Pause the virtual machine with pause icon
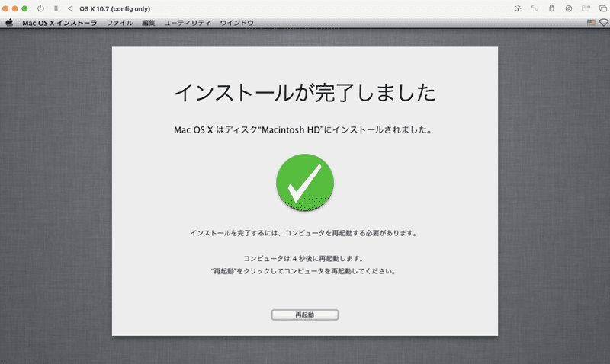The width and height of the screenshot is (610, 364). click(56, 8)
